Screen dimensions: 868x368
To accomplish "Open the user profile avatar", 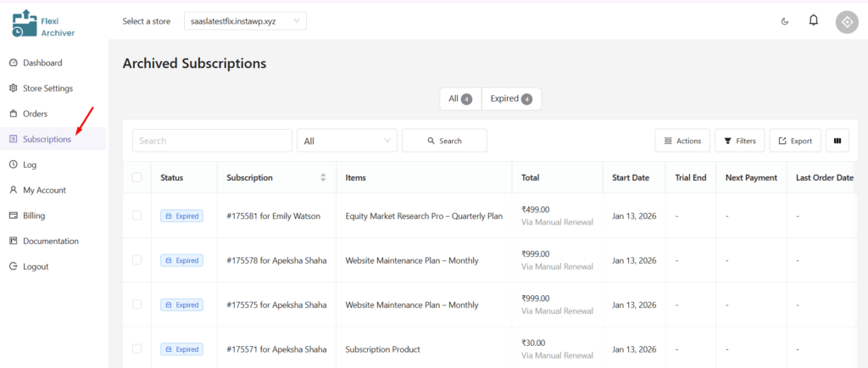I will click(847, 22).
